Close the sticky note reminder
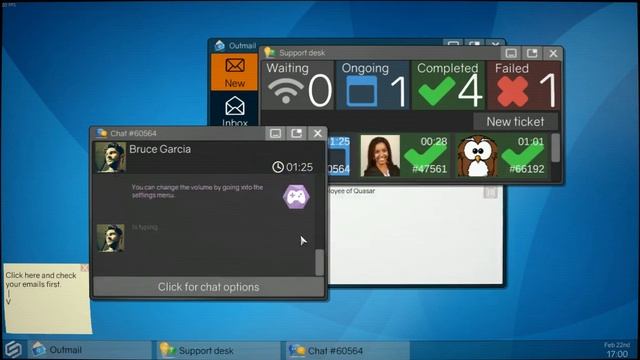 [x=84, y=268]
